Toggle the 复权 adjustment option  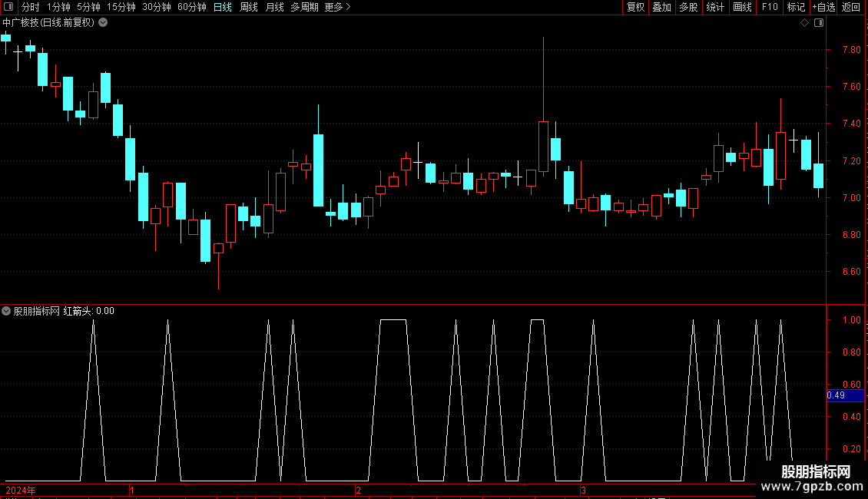[x=635, y=7]
